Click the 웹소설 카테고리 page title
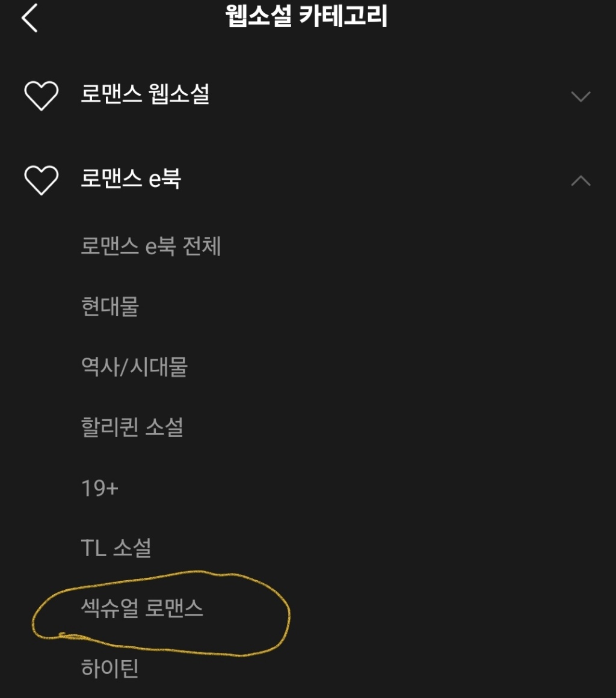The width and height of the screenshot is (616, 698). (x=307, y=17)
